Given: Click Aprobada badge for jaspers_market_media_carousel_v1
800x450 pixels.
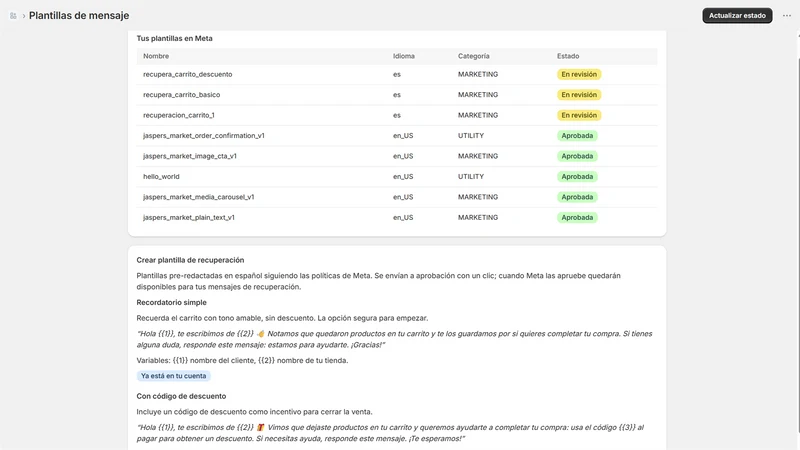Looking at the screenshot, I should (577, 197).
